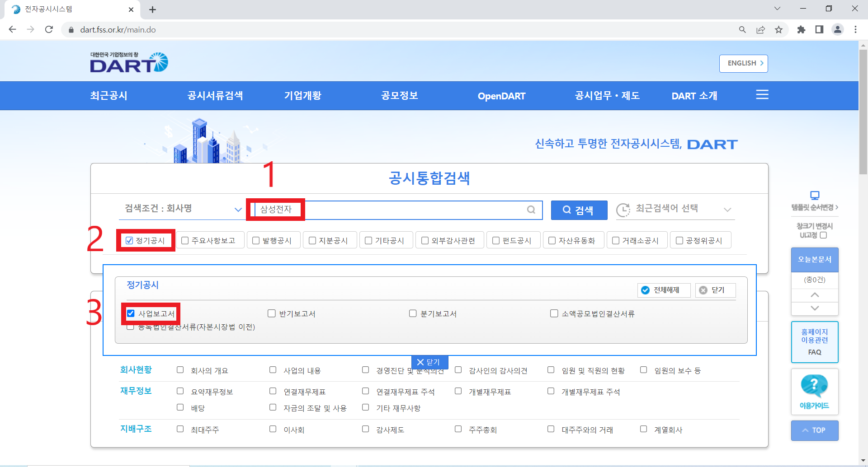Click 전체해제 to clear all
This screenshot has height=467, width=868.
pos(664,290)
